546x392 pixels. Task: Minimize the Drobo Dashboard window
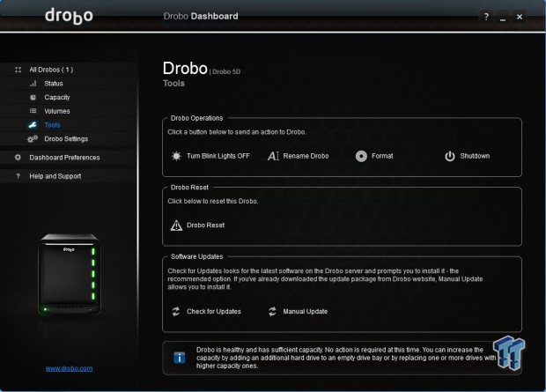[503, 17]
